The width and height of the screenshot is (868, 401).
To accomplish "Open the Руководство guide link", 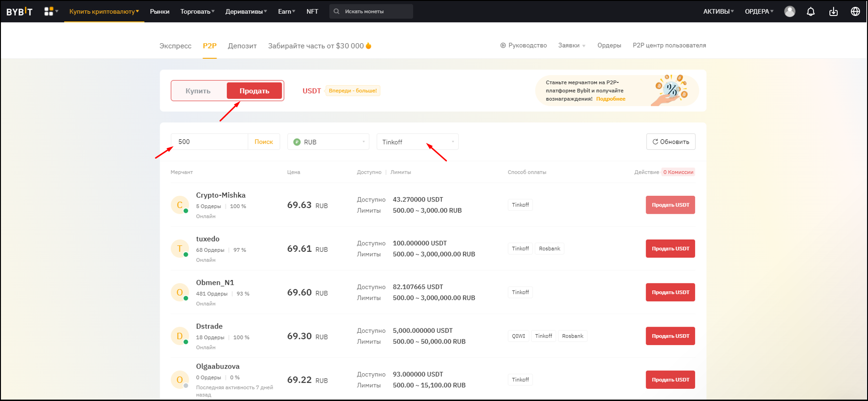I will click(523, 46).
